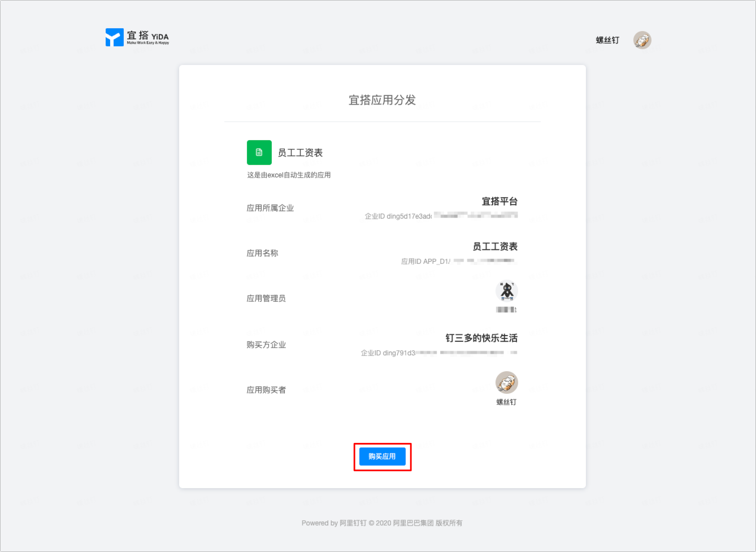Click the user avatar in top-right header
756x552 pixels.
click(642, 40)
